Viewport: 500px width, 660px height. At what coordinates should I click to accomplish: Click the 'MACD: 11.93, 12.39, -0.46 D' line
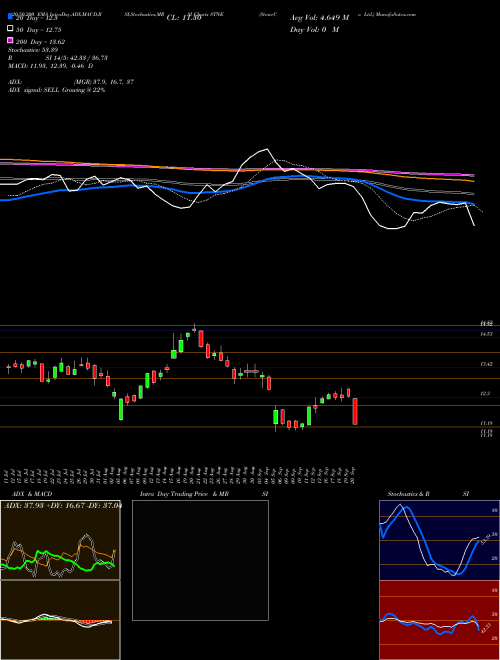[x=51, y=66]
